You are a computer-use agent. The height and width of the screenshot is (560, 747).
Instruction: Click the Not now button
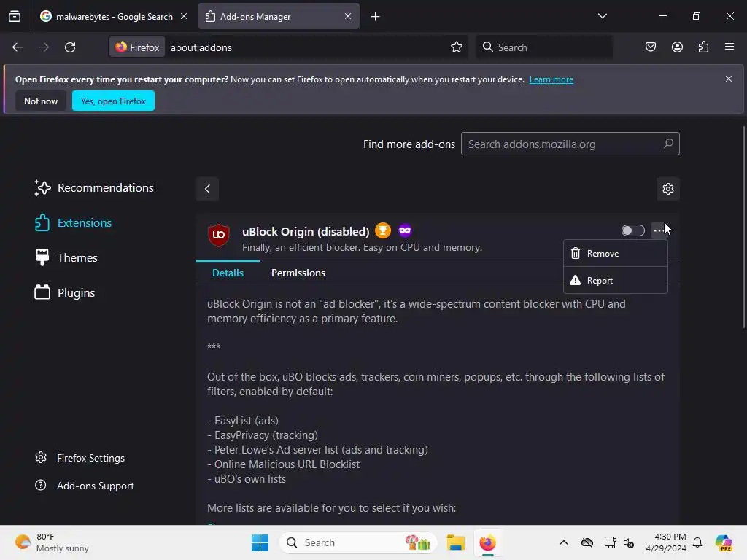coord(41,101)
